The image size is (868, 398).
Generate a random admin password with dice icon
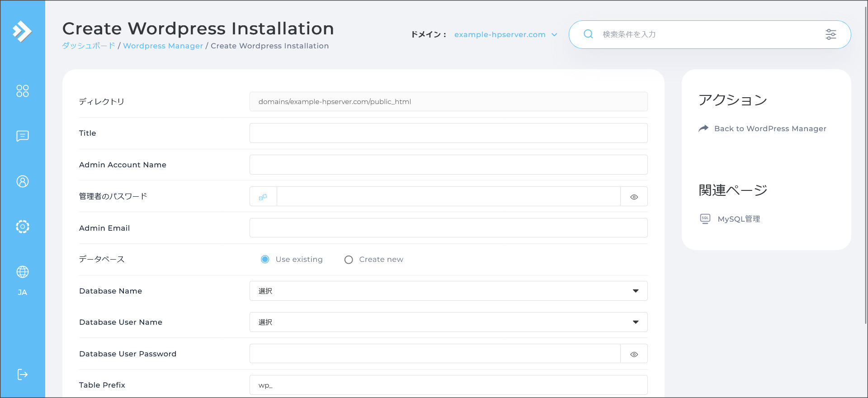click(263, 197)
